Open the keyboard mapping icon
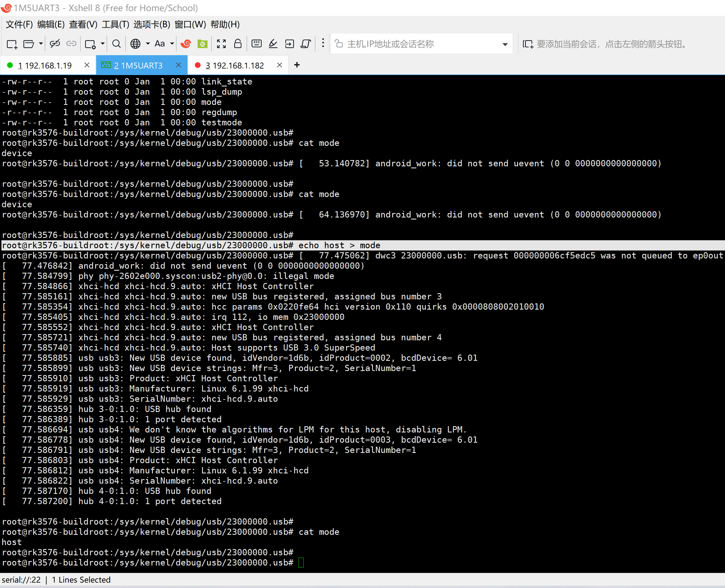The width and height of the screenshot is (725, 588). [257, 44]
